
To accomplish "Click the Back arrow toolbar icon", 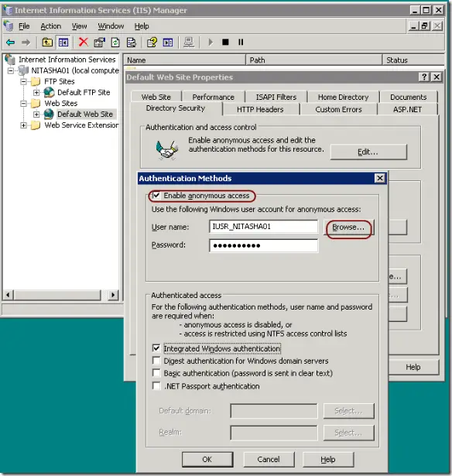I will click(11, 43).
